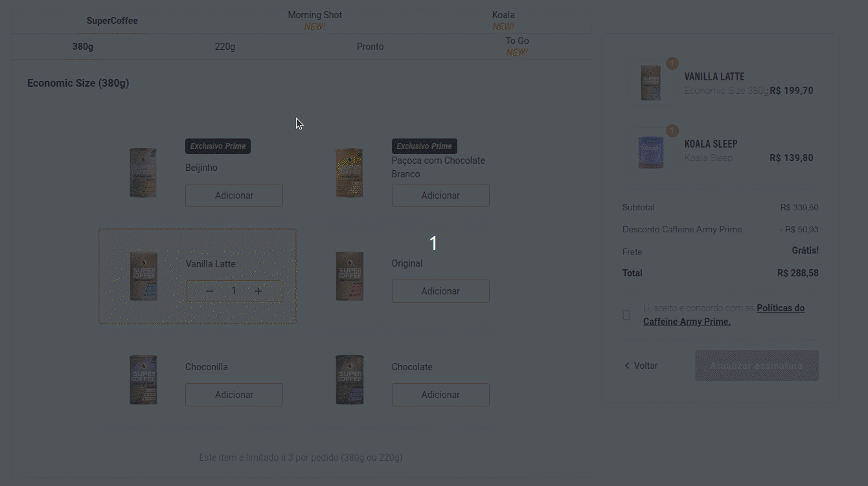Switch to the SuperCoffee tab
868x486 pixels.
pos(112,21)
